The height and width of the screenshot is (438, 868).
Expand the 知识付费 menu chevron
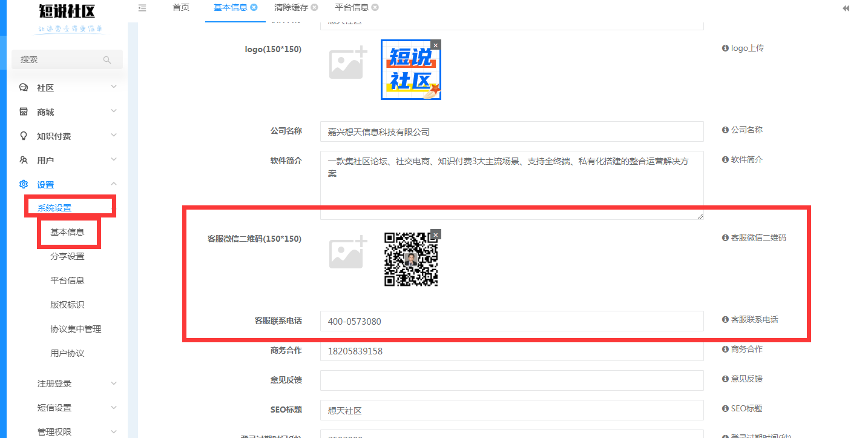pyautogui.click(x=114, y=136)
